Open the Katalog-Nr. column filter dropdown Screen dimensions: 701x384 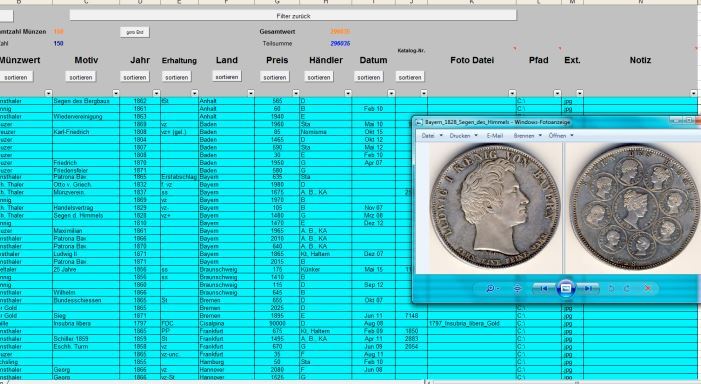(x=423, y=93)
